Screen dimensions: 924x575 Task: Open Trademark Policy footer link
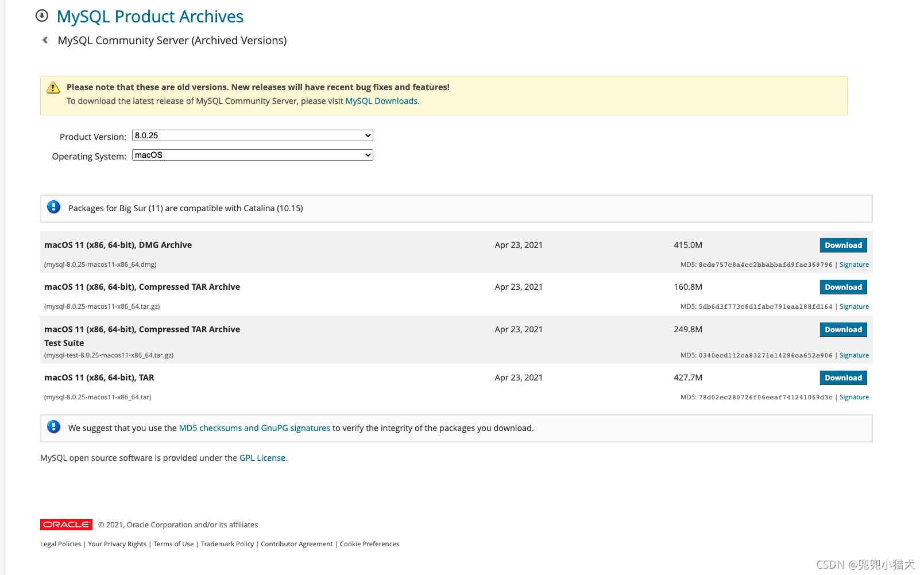coord(227,544)
